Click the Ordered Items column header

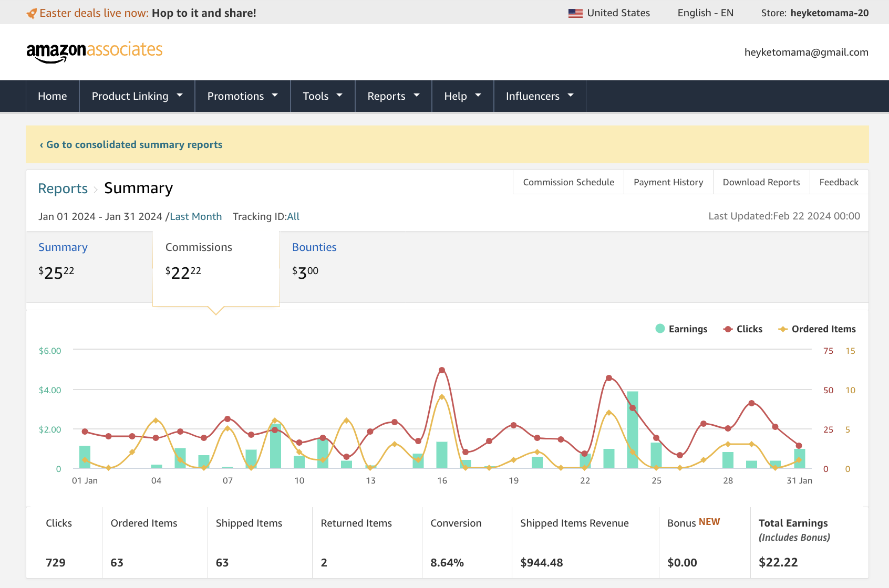(144, 523)
